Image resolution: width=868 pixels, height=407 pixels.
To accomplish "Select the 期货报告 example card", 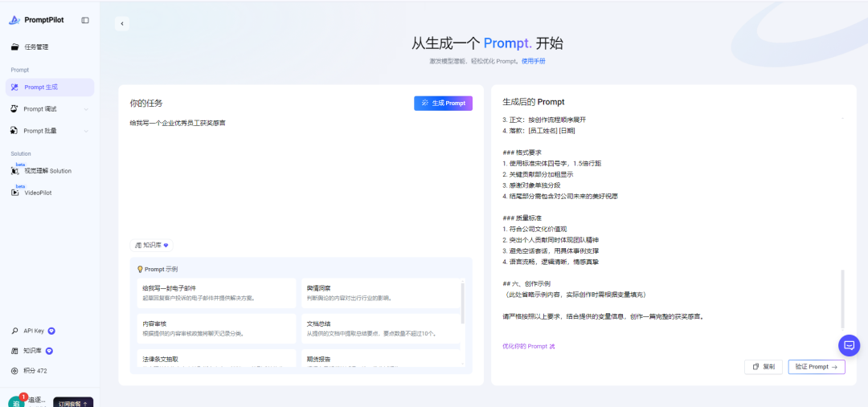I will pyautogui.click(x=380, y=358).
